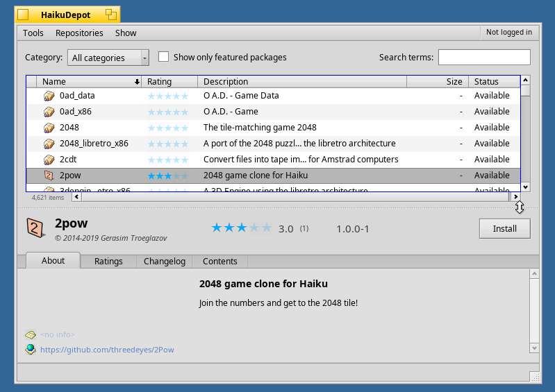Click the HaikuDepot window close box
This screenshot has width=555, height=392.
pos(23,15)
